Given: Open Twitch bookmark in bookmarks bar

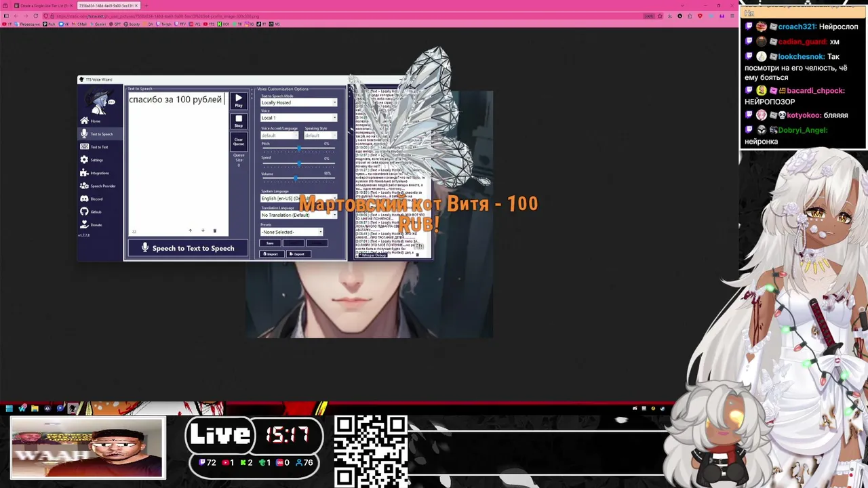Looking at the screenshot, I should (x=164, y=24).
